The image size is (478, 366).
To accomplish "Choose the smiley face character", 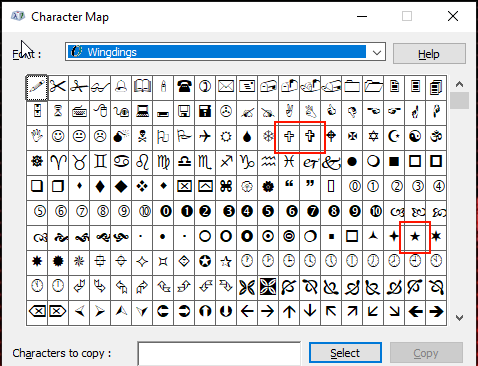I will click(58, 136).
